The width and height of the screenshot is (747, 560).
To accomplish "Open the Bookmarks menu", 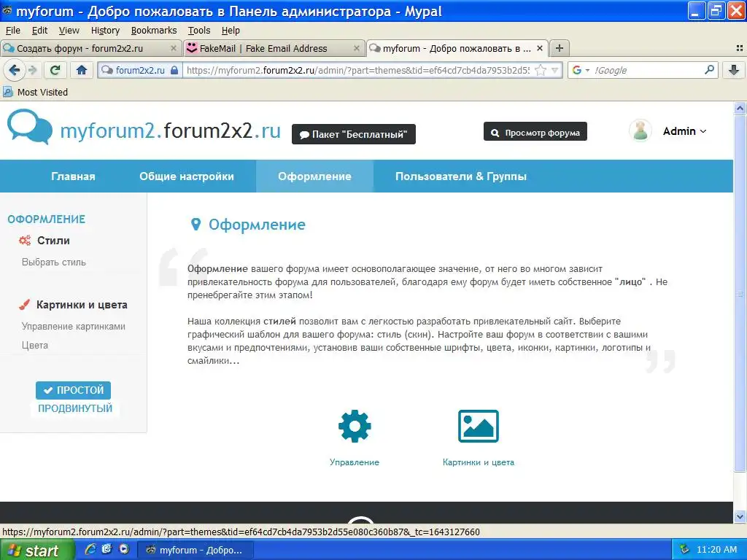I will [154, 31].
